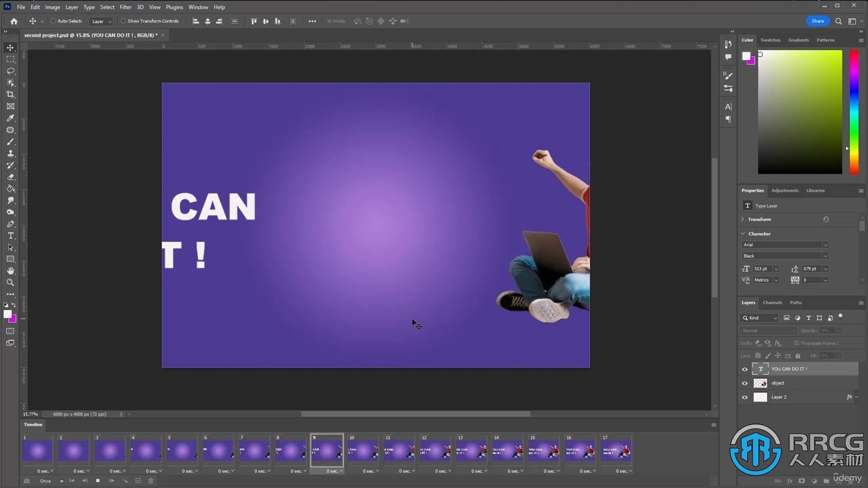Select frame 1 thumbnail in Timeline

click(x=37, y=451)
